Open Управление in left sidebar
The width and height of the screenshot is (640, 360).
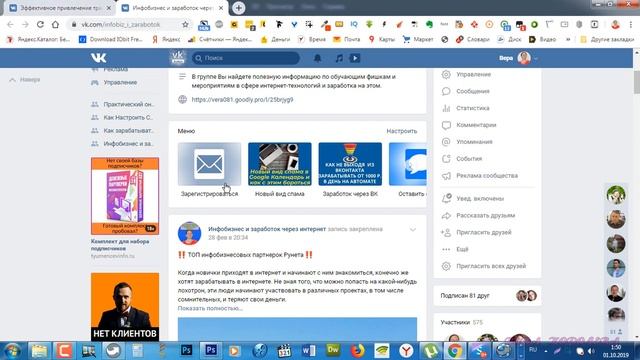coord(120,82)
